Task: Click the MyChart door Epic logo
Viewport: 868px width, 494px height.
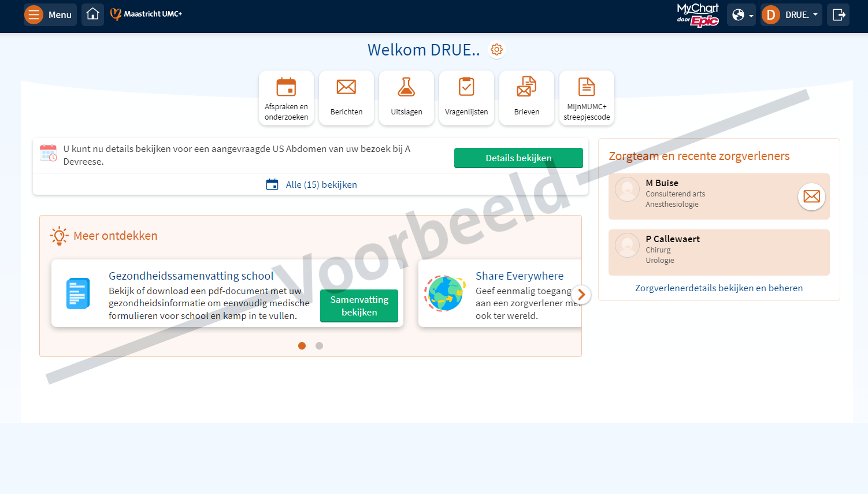Action: click(x=698, y=15)
